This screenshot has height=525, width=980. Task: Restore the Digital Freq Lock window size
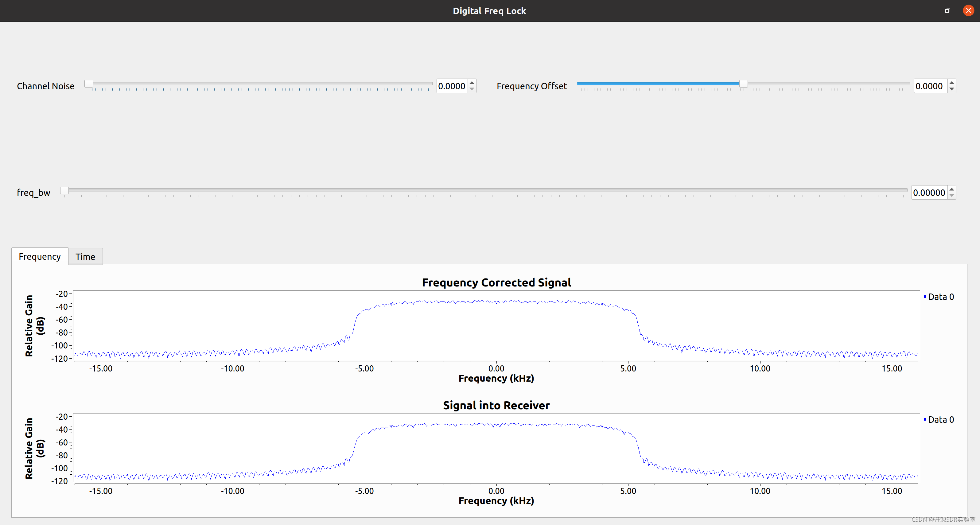pyautogui.click(x=947, y=11)
